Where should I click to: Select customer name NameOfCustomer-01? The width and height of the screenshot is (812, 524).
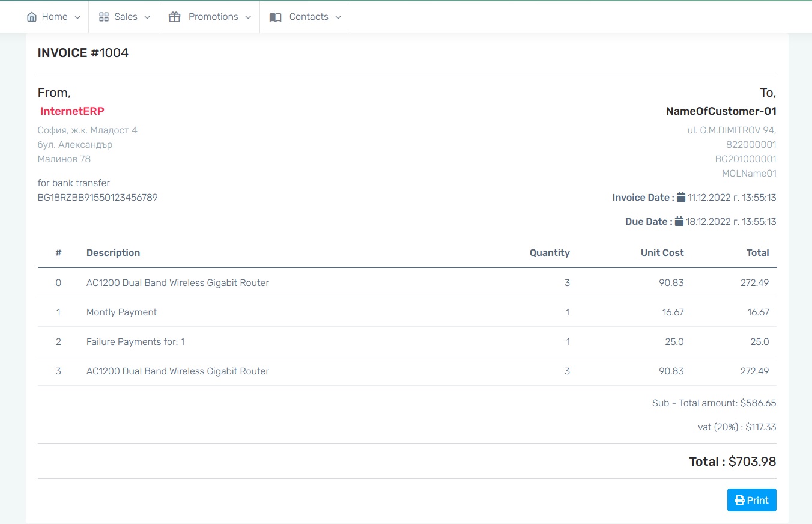coord(721,111)
